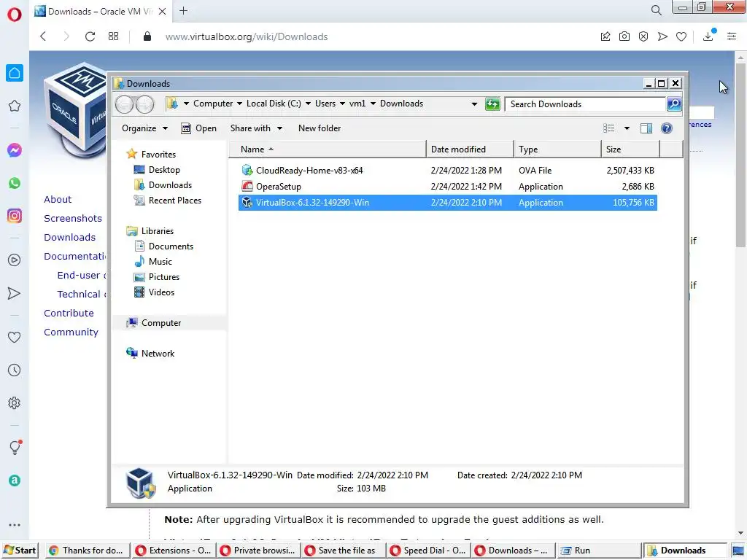This screenshot has width=747, height=560.
Task: Expand Local Disk (C:) breadcrumb arrow
Action: click(x=308, y=104)
